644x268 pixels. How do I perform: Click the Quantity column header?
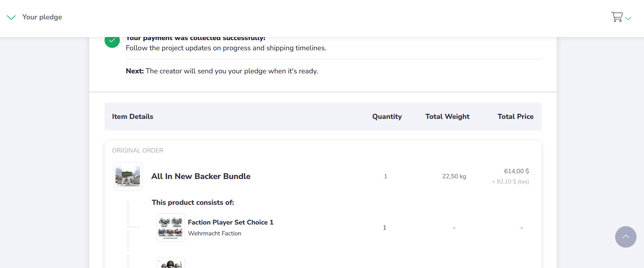click(387, 117)
